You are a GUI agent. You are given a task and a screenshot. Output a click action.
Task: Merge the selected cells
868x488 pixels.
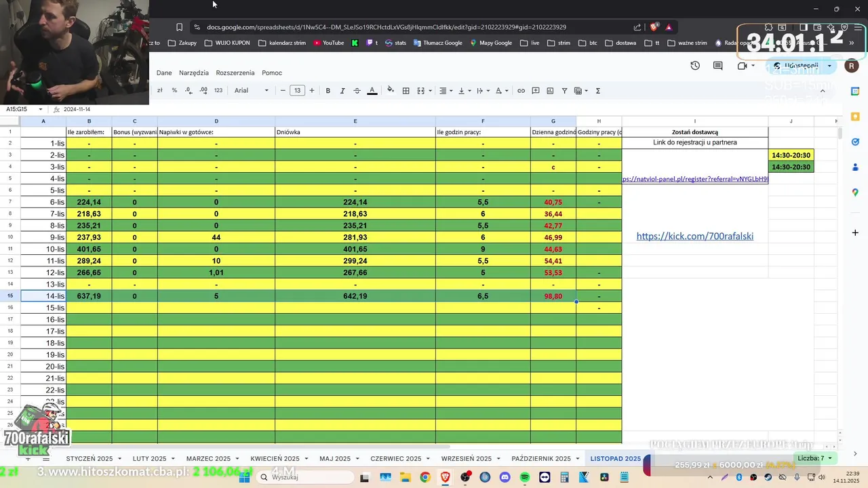click(x=420, y=90)
